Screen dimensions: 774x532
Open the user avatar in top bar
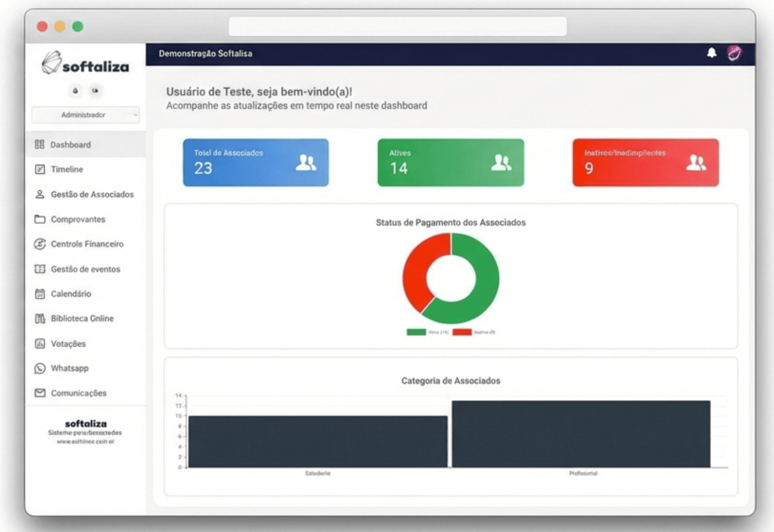(x=734, y=53)
